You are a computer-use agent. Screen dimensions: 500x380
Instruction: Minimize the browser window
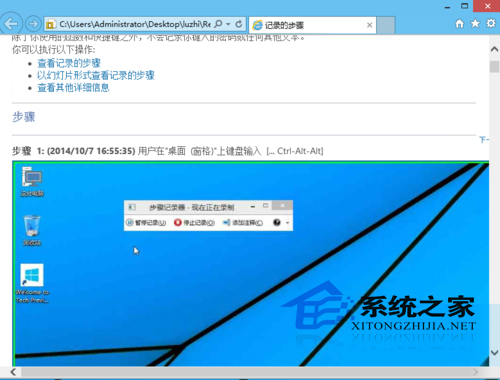point(447,6)
